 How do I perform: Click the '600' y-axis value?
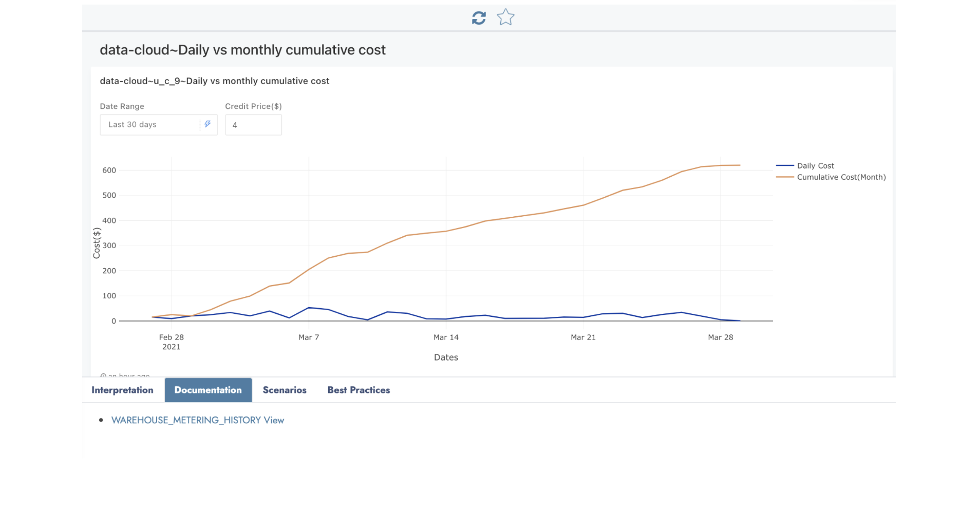(x=109, y=171)
